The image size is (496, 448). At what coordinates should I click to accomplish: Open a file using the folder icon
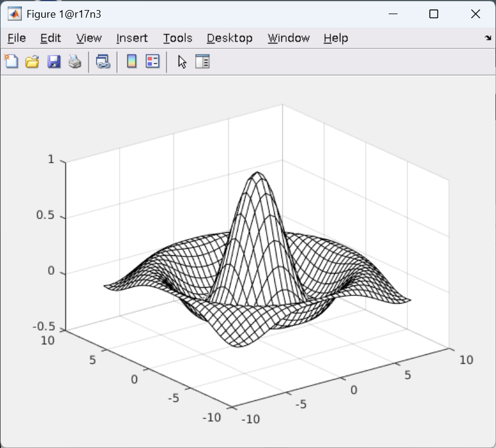tap(32, 61)
